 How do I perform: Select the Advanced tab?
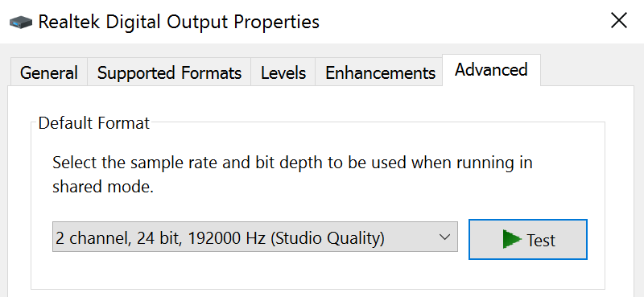pyautogui.click(x=491, y=70)
